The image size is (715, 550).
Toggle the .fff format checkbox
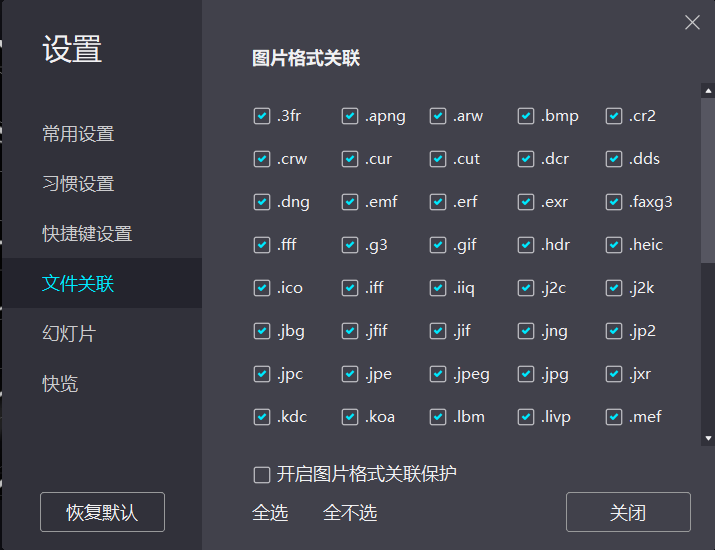pos(262,245)
